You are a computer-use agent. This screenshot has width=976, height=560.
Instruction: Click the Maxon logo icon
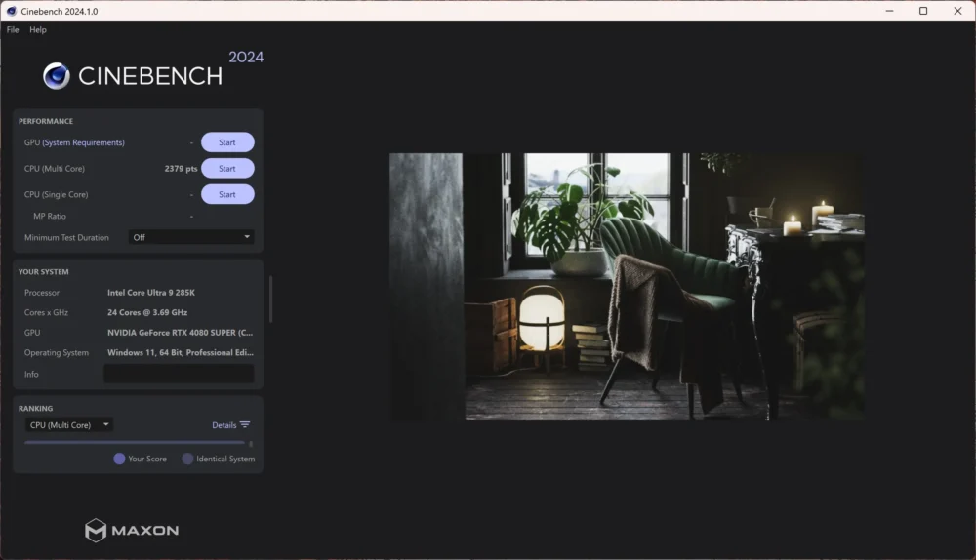click(x=96, y=530)
